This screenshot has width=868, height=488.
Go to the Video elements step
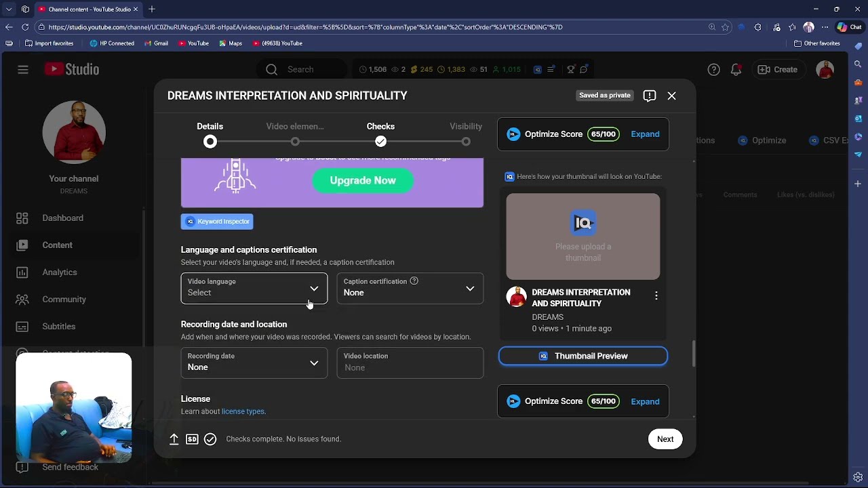295,134
